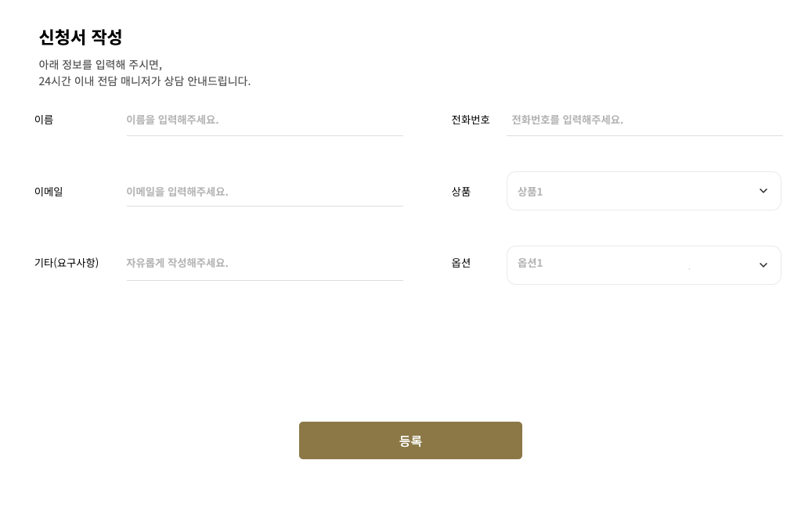Click the 상품 field label

461,192
